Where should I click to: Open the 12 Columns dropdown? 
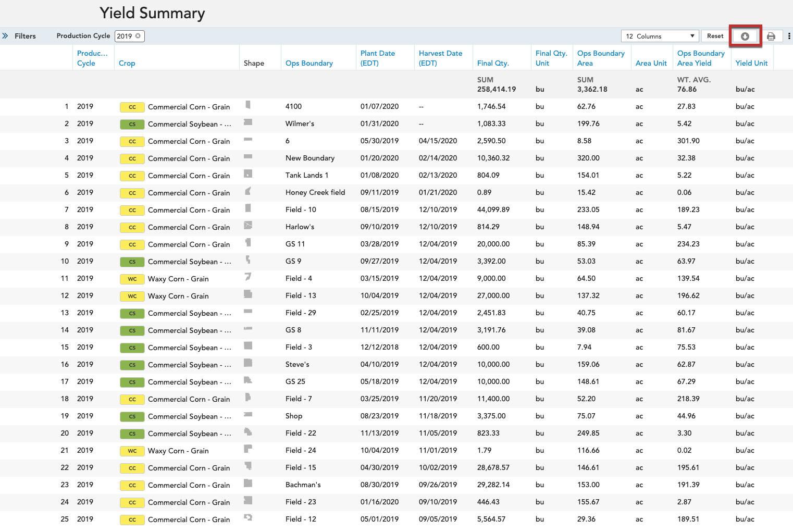click(660, 36)
